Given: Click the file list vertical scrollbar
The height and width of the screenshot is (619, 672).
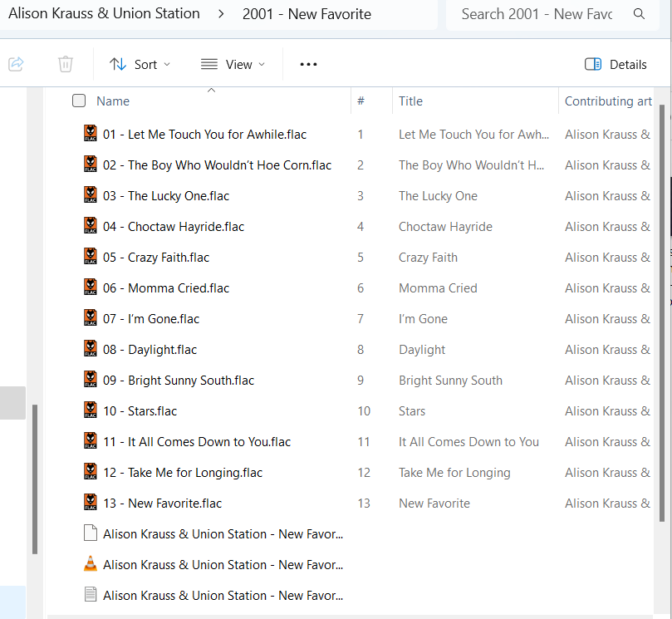Looking at the screenshot, I should [x=662, y=313].
